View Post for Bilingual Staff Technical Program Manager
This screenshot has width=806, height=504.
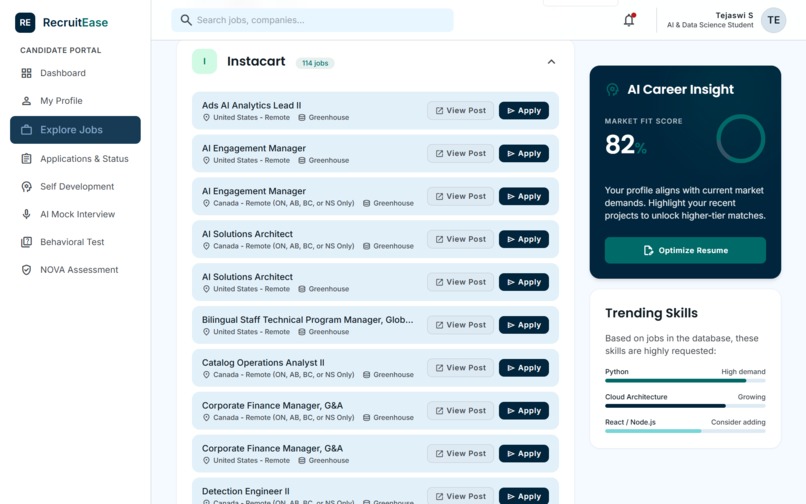pyautogui.click(x=461, y=325)
